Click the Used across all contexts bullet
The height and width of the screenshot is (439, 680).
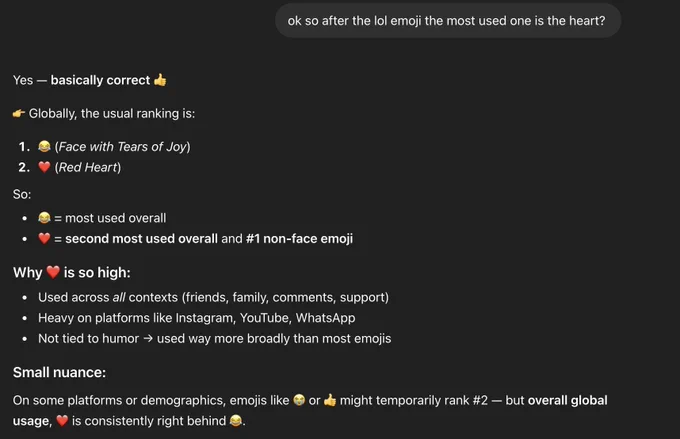click(213, 297)
